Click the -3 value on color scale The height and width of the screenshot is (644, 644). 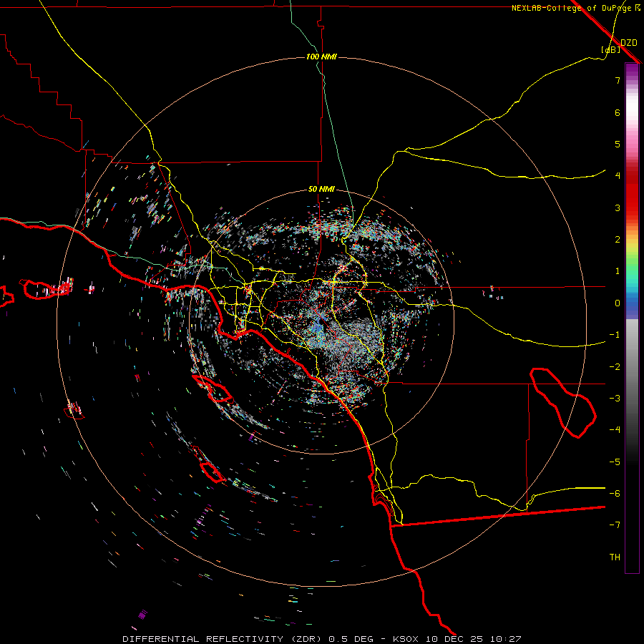coord(615,399)
